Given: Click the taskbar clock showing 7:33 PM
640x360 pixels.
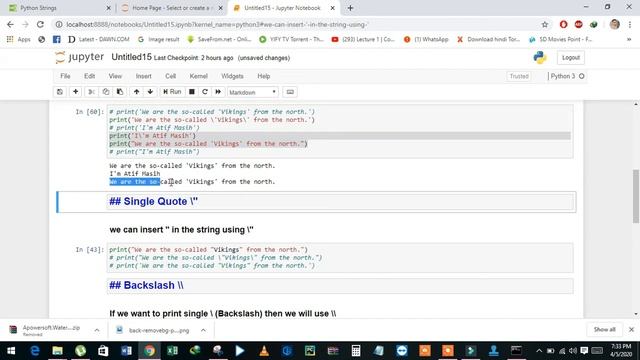Looking at the screenshot, I should point(621,351).
